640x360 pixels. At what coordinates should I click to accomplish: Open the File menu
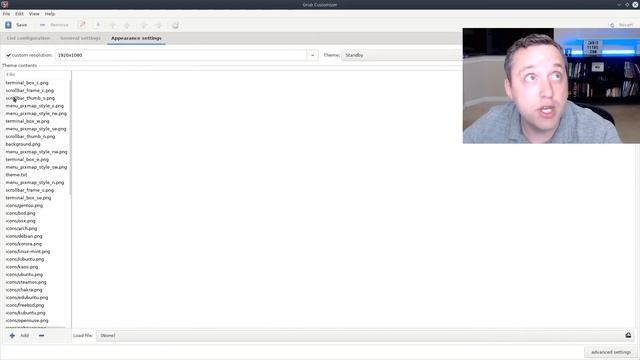(x=7, y=14)
